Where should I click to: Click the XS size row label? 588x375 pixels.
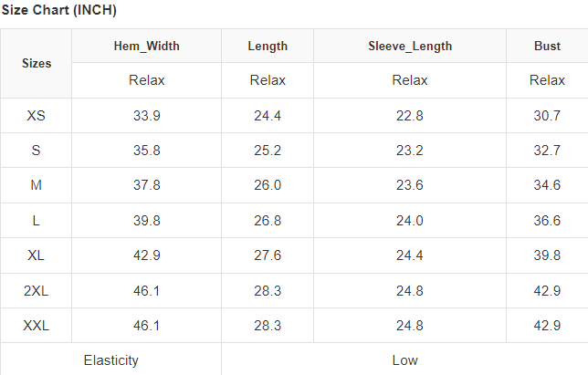point(37,116)
